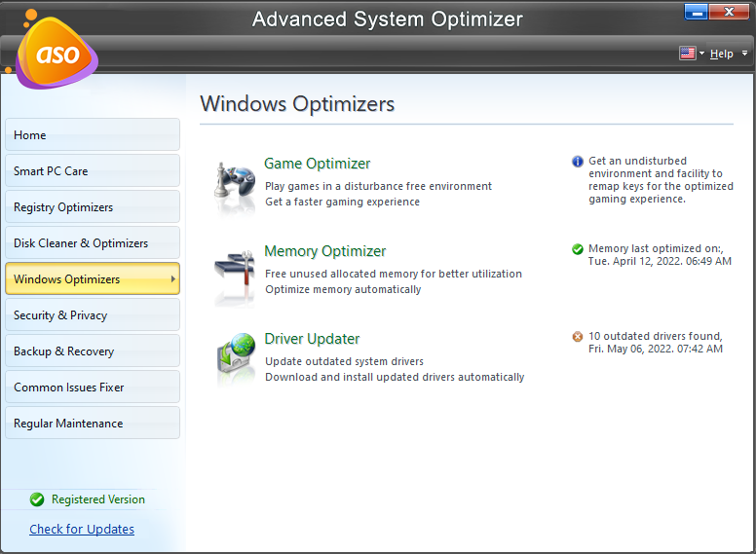Screen dimensions: 756x554
Task: Select Smart PC Care in the sidebar
Action: click(x=93, y=171)
